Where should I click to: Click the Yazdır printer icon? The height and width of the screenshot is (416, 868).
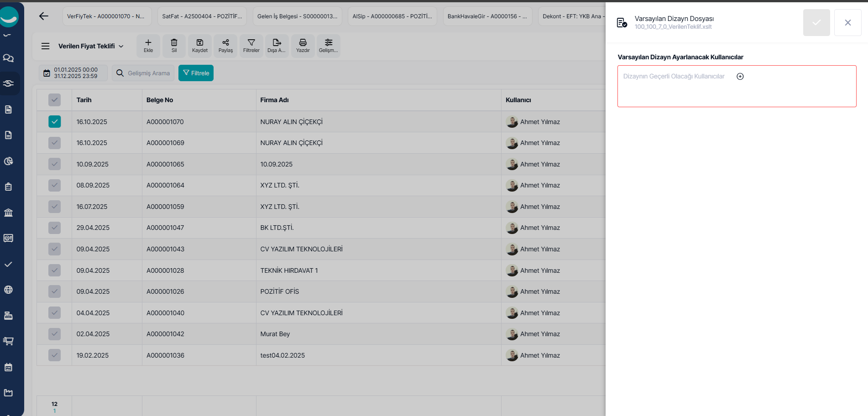(x=303, y=43)
